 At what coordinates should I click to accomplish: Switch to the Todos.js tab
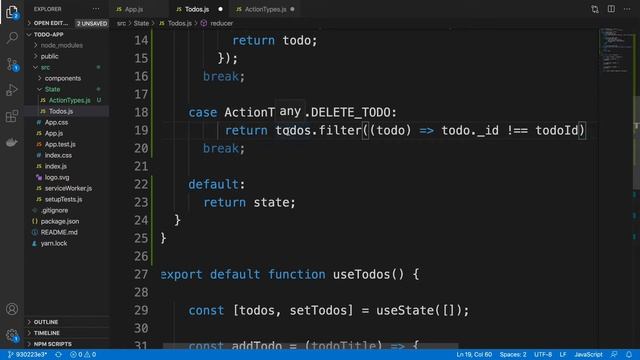tap(197, 9)
